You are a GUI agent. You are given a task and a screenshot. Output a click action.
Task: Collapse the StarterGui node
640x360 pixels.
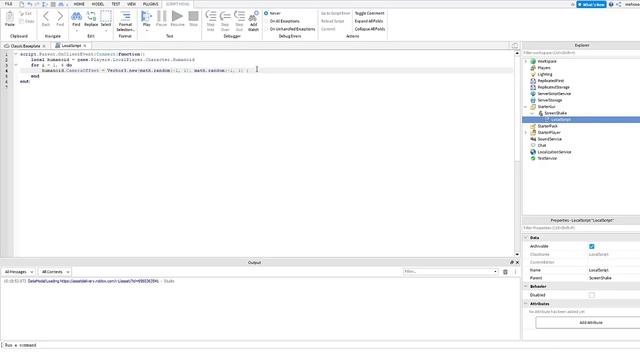pyautogui.click(x=526, y=107)
